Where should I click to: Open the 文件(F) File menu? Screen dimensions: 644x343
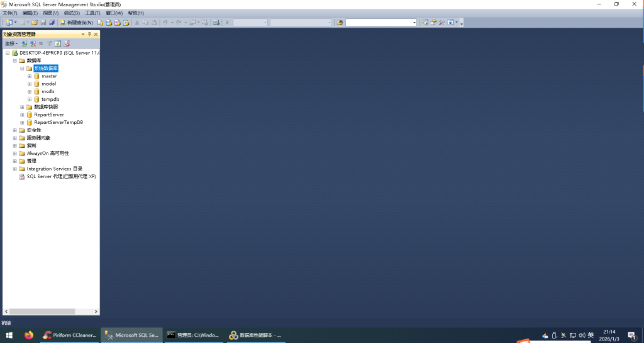pyautogui.click(x=10, y=13)
